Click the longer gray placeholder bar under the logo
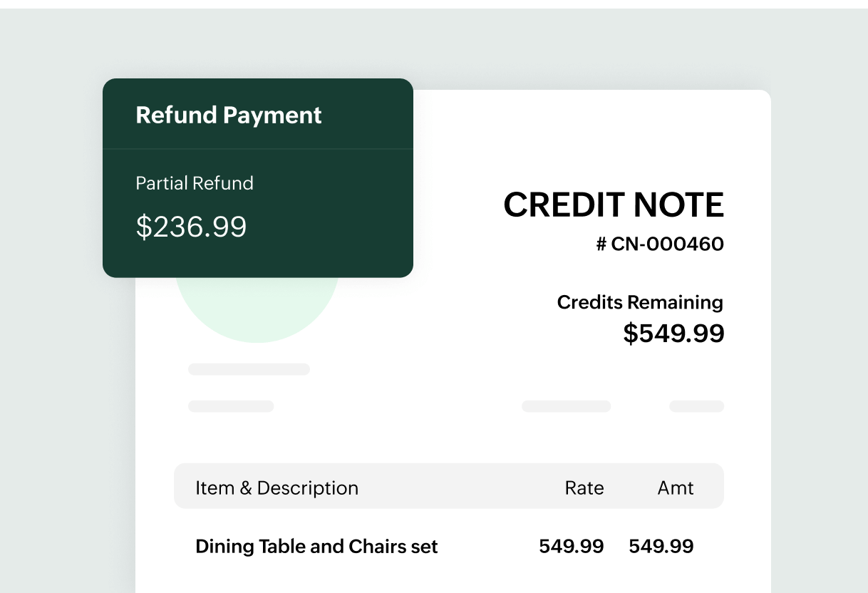Image resolution: width=868 pixels, height=593 pixels. [x=249, y=369]
